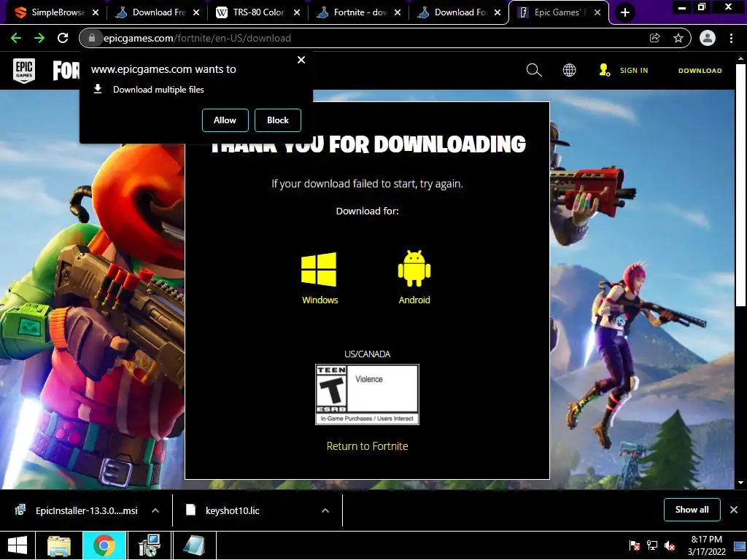Click the network tray icon
This screenshot has width=747, height=560.
652,545
